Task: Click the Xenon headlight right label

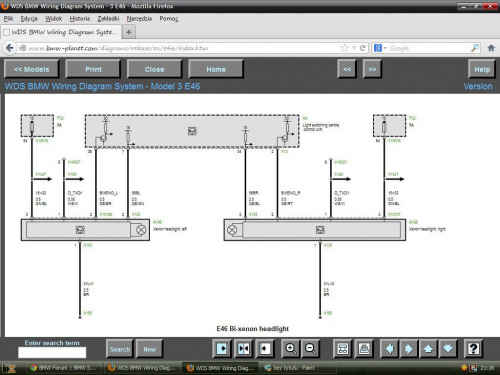Action: (427, 229)
